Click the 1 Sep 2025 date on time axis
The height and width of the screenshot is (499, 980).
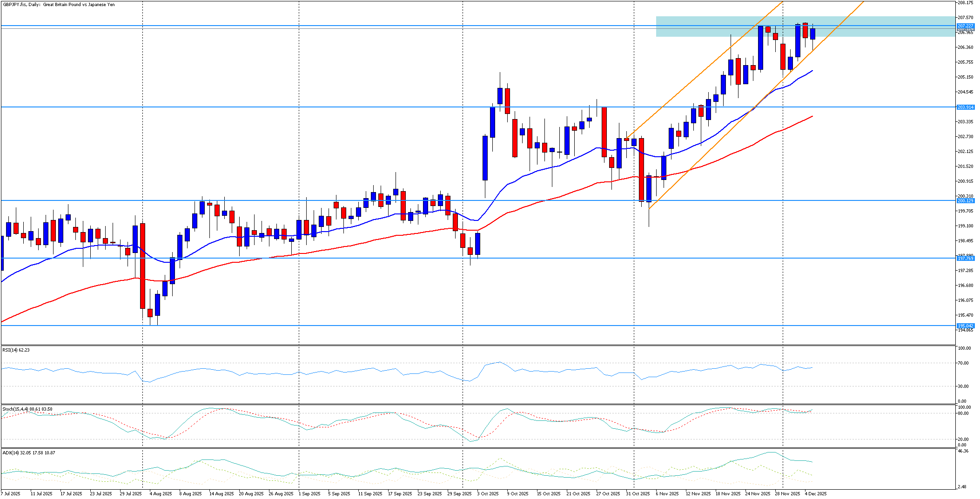click(309, 494)
